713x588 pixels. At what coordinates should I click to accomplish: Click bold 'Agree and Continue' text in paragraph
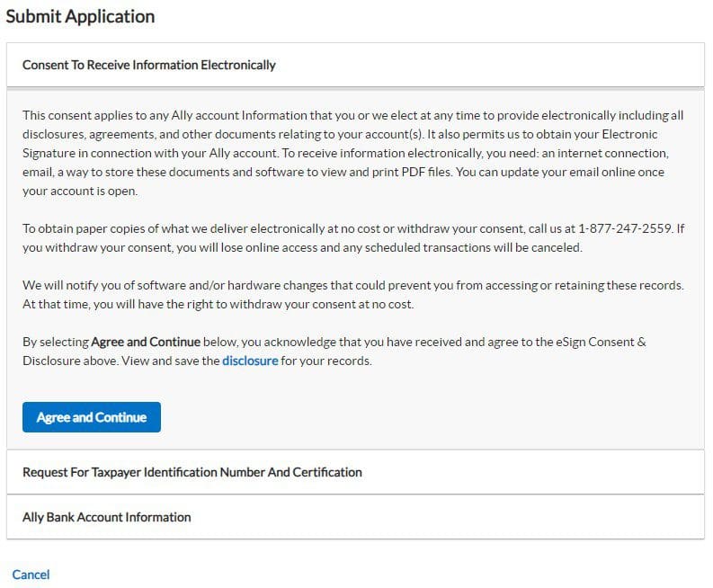click(146, 342)
